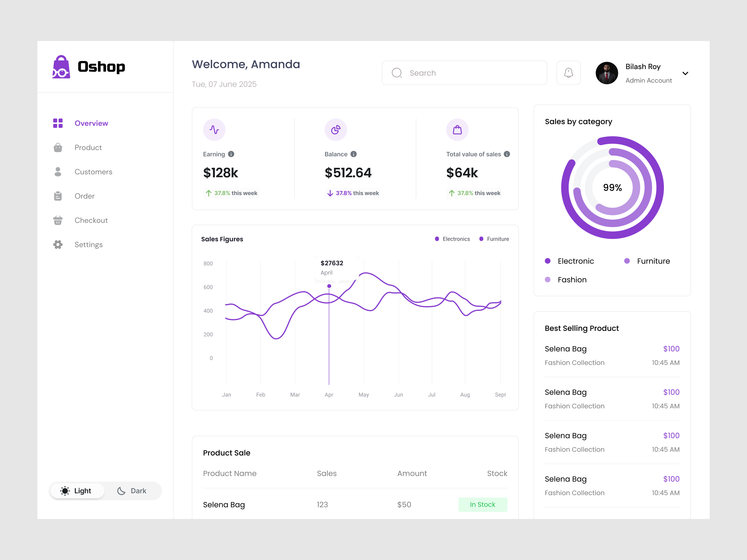
Task: Click the Oshop shopping bag logo
Action: [61, 67]
